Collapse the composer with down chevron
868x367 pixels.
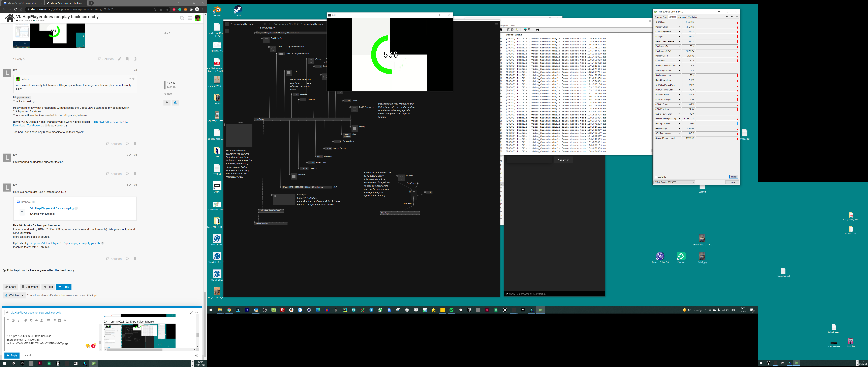196,313
